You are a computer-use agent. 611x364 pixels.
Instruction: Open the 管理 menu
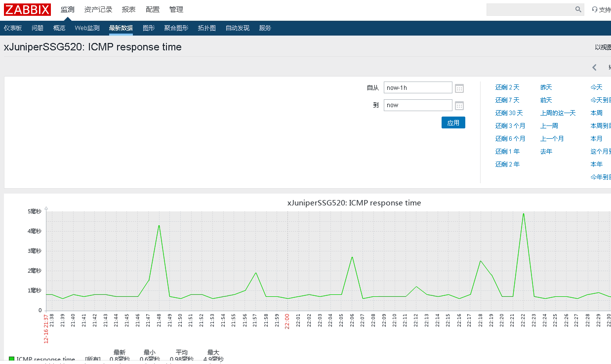[x=176, y=9]
